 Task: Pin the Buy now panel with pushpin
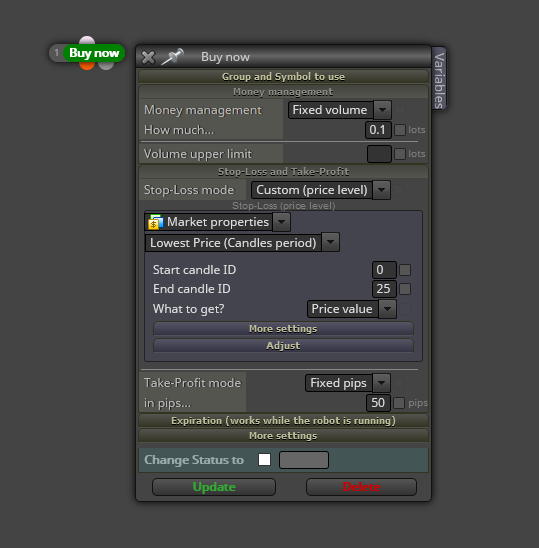(x=172, y=57)
